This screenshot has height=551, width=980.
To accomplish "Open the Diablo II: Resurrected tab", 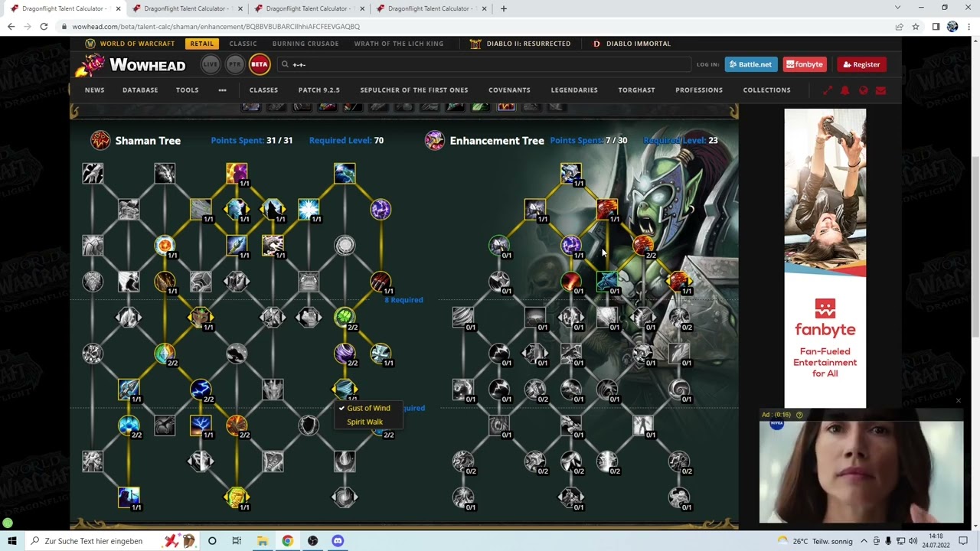I will pyautogui.click(x=520, y=44).
